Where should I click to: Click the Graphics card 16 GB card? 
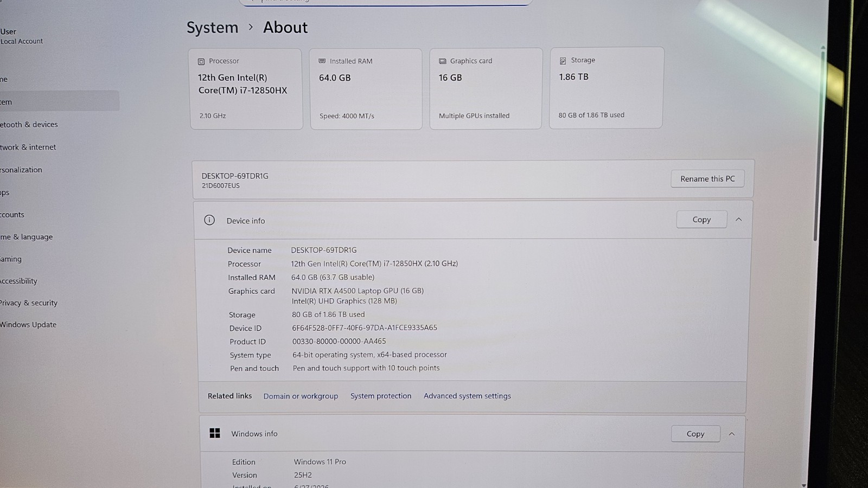tap(486, 89)
